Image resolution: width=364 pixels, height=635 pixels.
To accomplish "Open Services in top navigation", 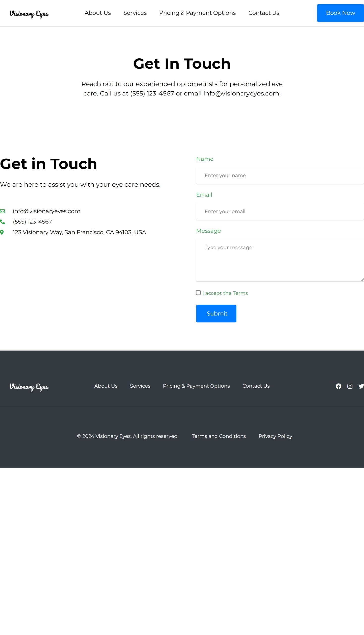I will click(x=135, y=13).
